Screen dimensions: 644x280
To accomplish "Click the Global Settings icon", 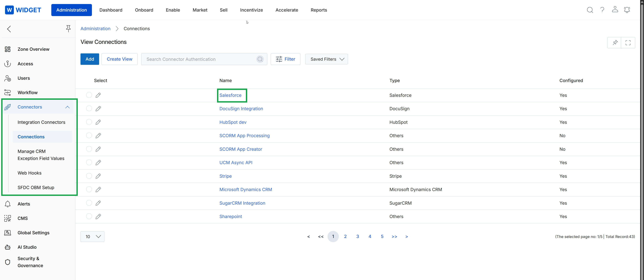I will (x=8, y=233).
